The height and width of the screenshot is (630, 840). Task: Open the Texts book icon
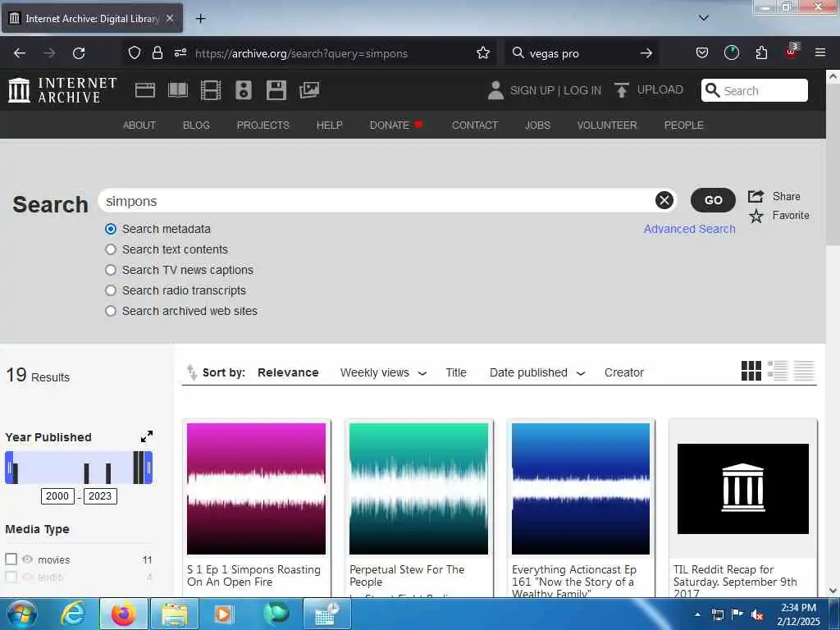[178, 90]
